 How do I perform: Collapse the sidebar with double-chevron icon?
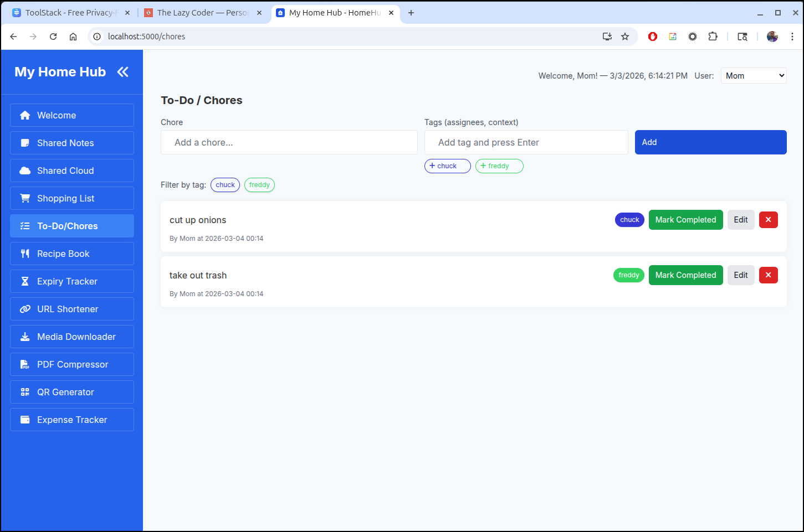(122, 72)
